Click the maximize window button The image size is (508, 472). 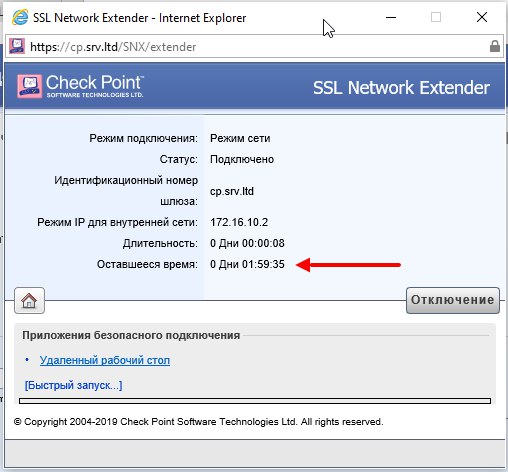436,17
